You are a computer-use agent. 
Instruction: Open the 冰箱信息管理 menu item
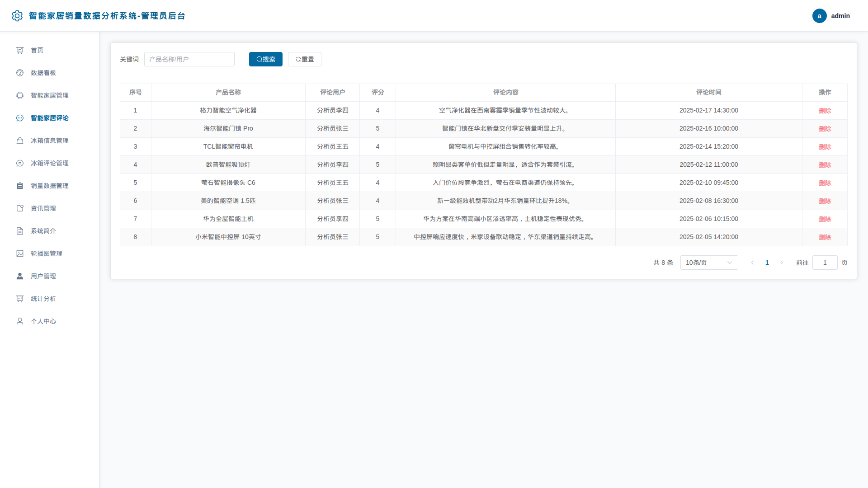click(x=50, y=141)
